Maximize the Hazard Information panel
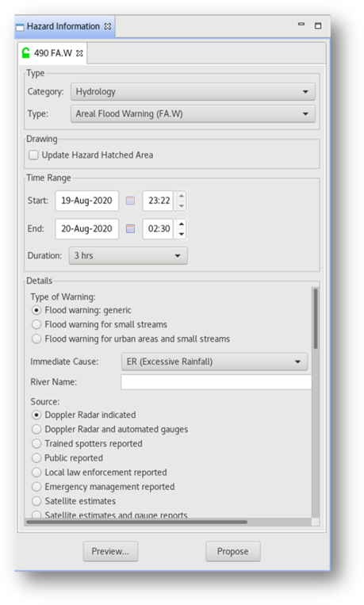Viewport: 364px width, 605px height. point(318,26)
